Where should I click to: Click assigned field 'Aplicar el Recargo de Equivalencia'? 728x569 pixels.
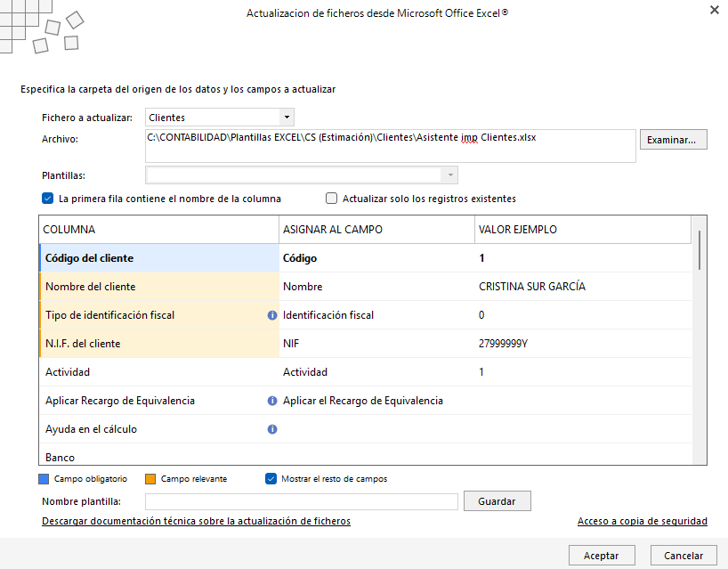pyautogui.click(x=376, y=401)
